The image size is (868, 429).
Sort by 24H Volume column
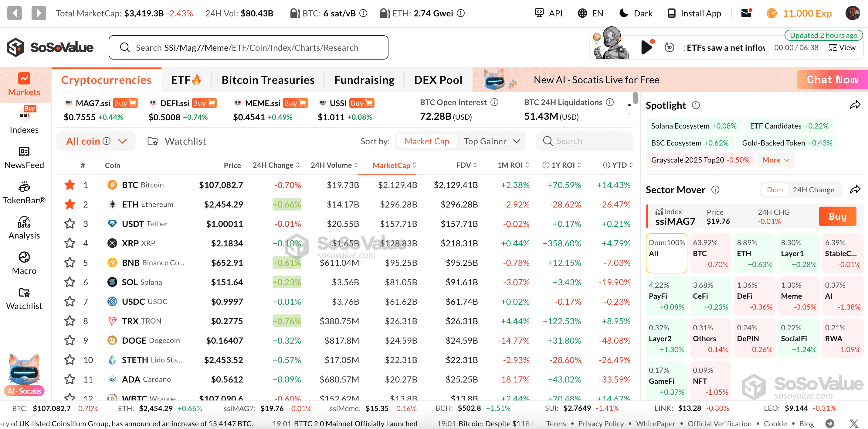(x=334, y=165)
